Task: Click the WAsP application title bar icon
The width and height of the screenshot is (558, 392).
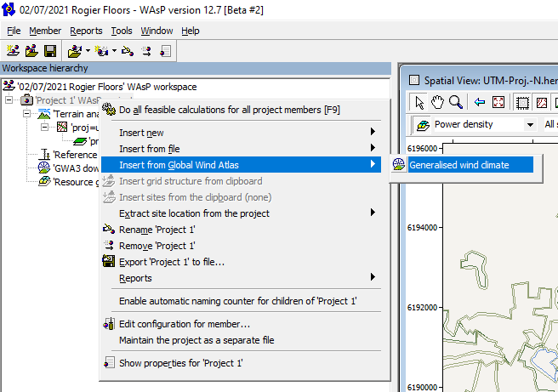Action: pos(9,9)
